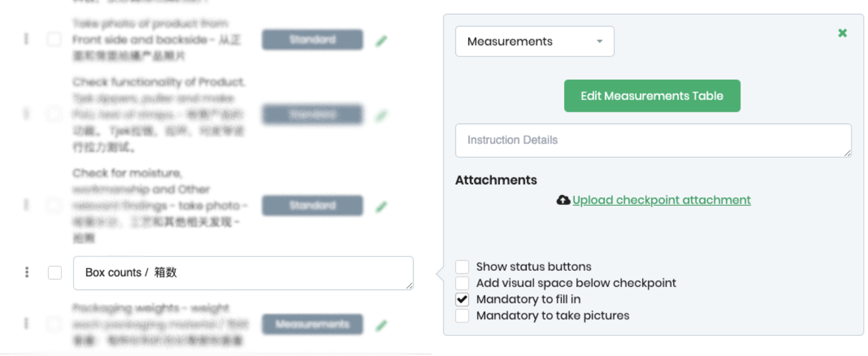Click the green X close icon
The height and width of the screenshot is (356, 868).
(842, 33)
